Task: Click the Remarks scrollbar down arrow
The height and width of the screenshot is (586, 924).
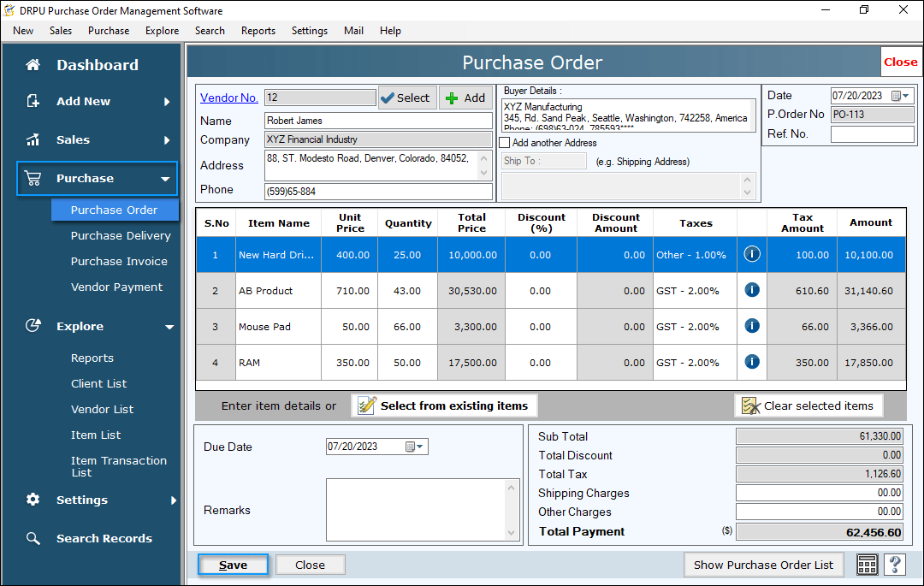Action: [x=511, y=532]
